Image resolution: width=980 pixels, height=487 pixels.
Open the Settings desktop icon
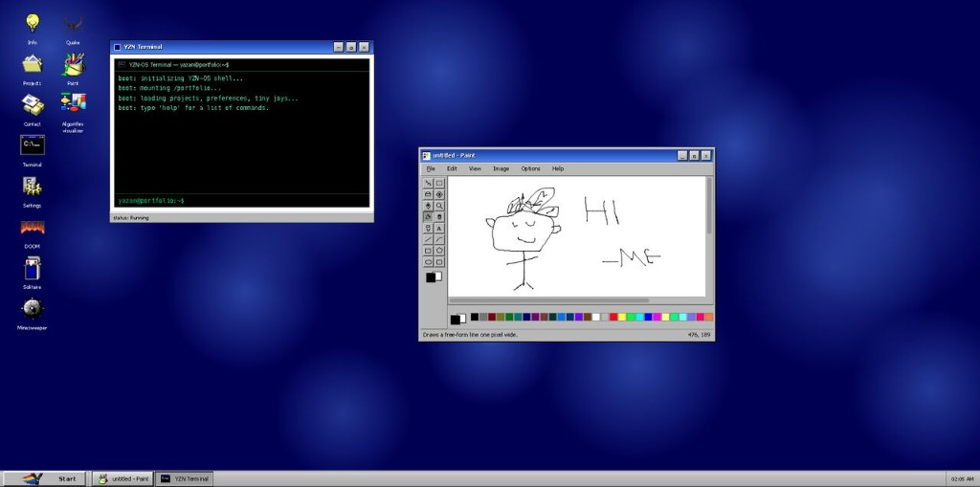click(32, 191)
